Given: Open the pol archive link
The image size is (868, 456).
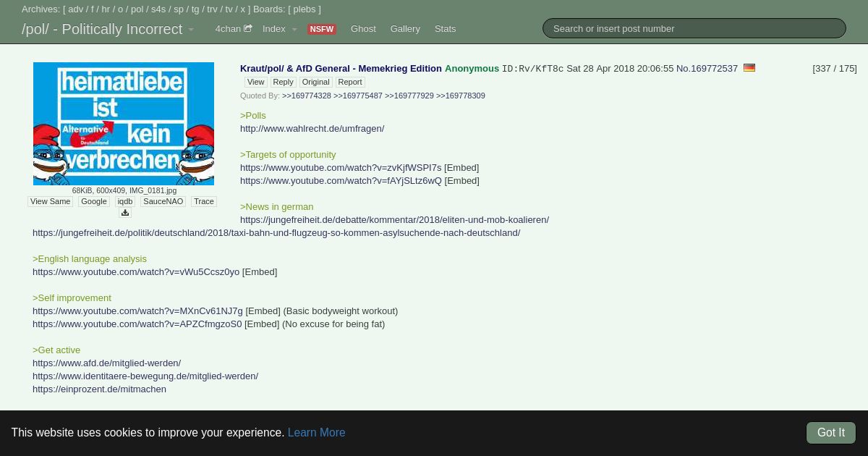Looking at the screenshot, I should (x=137, y=9).
